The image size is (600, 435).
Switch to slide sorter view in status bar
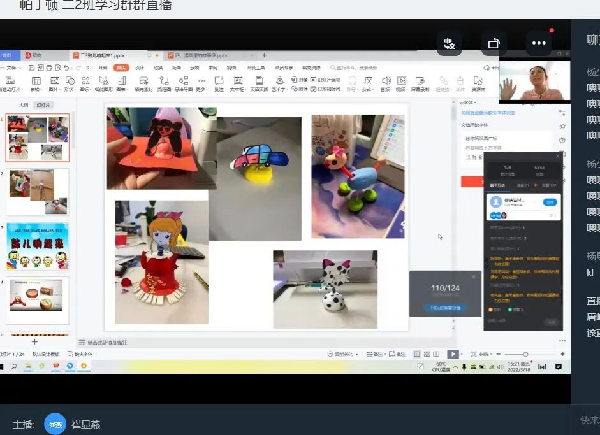427,354
